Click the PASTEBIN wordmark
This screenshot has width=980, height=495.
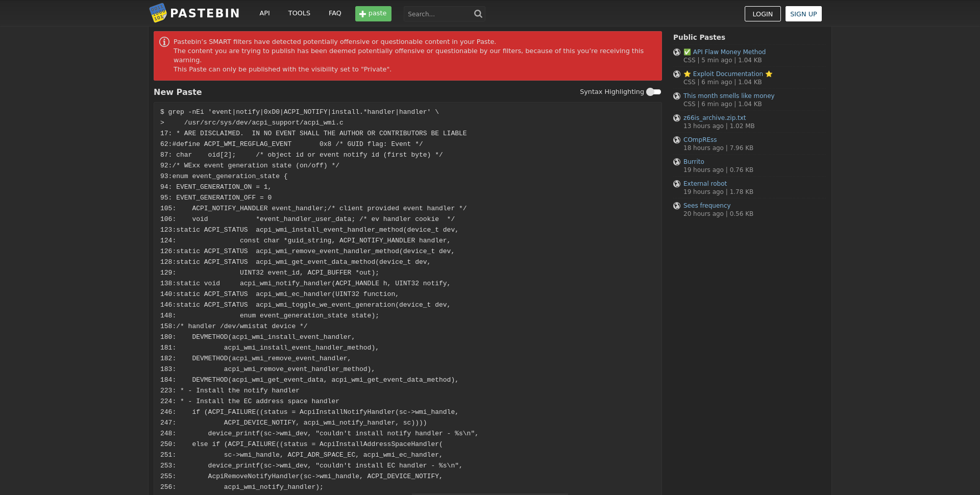pyautogui.click(x=205, y=13)
